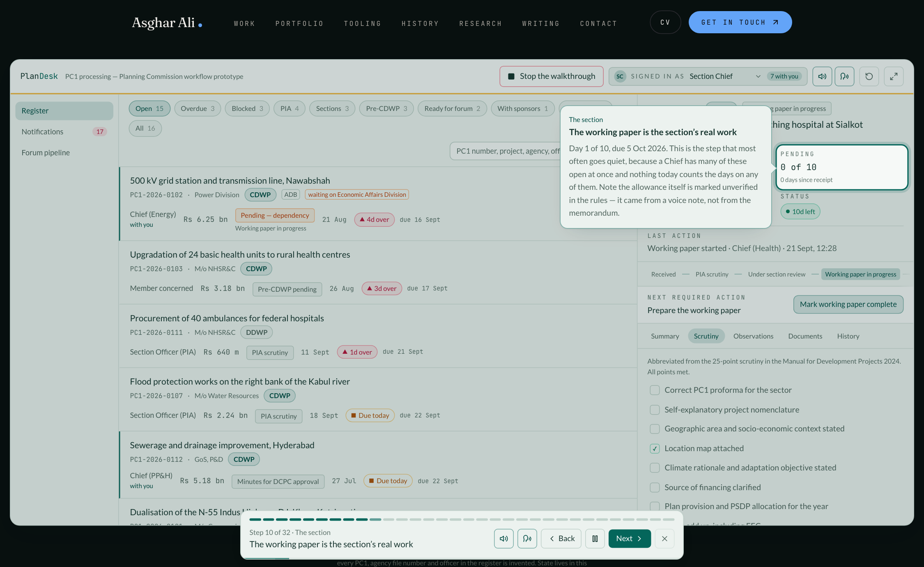This screenshot has width=924, height=567.
Task: Filter register by Overdue 3
Action: [x=198, y=108]
